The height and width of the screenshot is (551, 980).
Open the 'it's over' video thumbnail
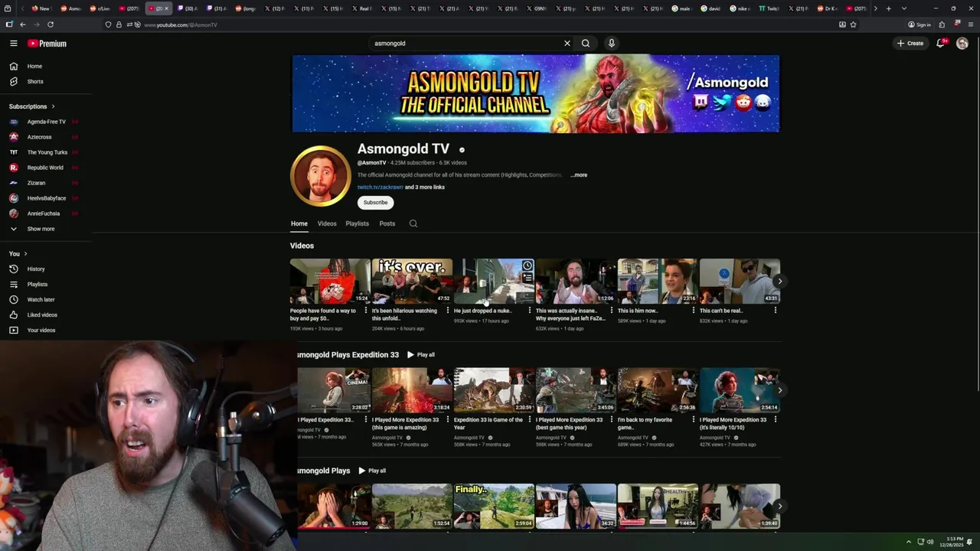412,281
